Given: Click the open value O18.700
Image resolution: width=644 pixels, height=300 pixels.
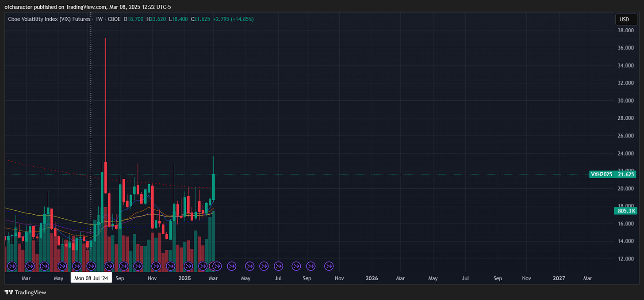Looking at the screenshot, I should click(133, 19).
